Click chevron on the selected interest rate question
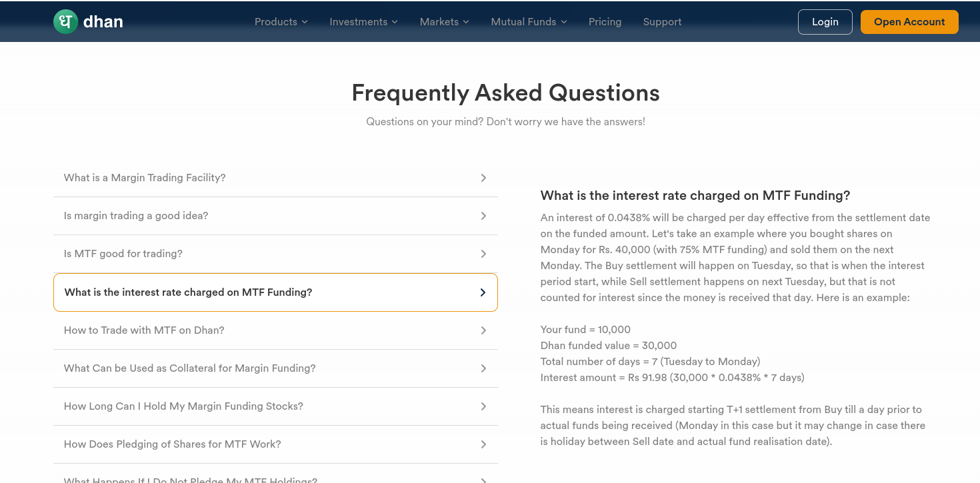The image size is (980, 483). [483, 292]
